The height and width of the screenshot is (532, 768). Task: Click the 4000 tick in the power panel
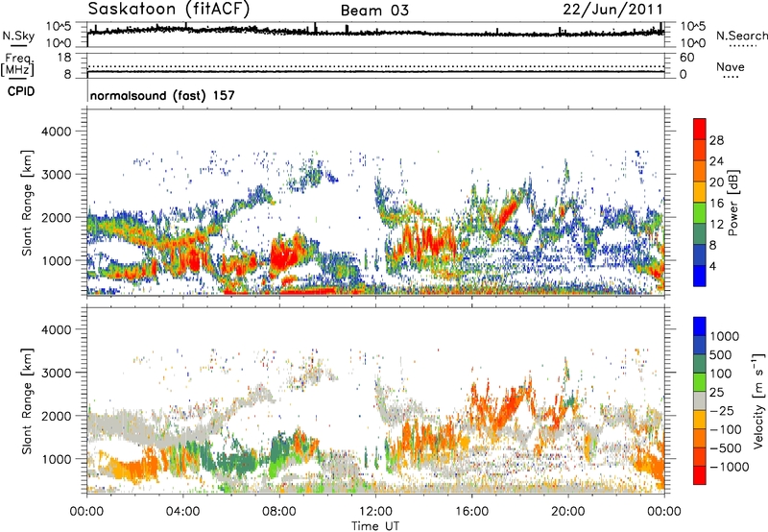(x=57, y=132)
